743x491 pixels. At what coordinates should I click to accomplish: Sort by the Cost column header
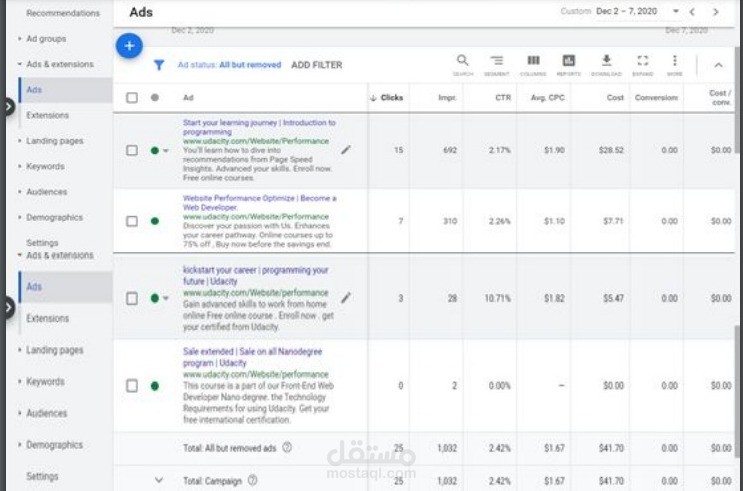[x=615, y=98]
